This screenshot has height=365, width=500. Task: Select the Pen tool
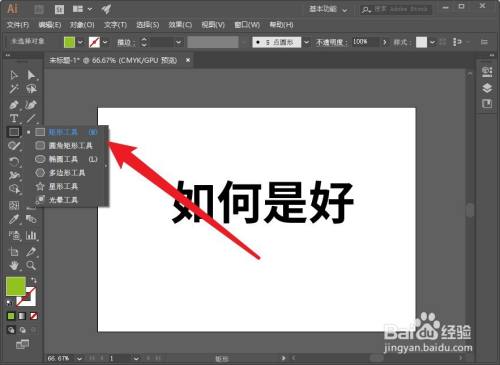click(x=14, y=105)
